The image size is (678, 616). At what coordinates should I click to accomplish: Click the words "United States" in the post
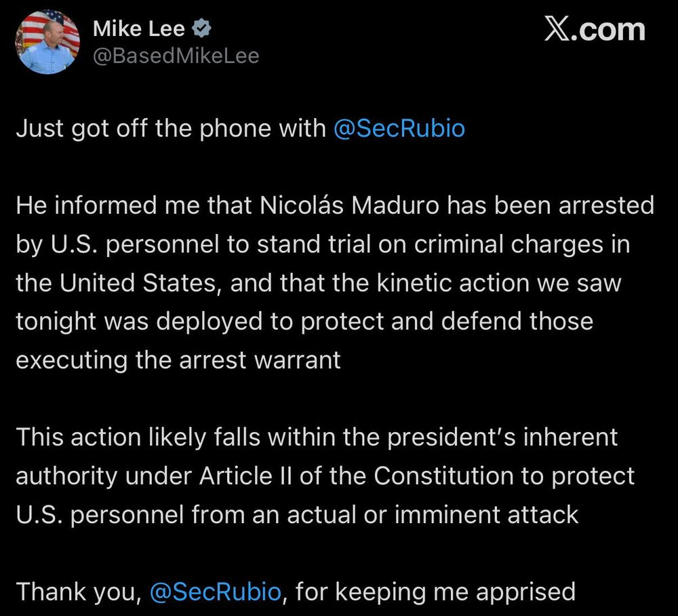(x=134, y=282)
